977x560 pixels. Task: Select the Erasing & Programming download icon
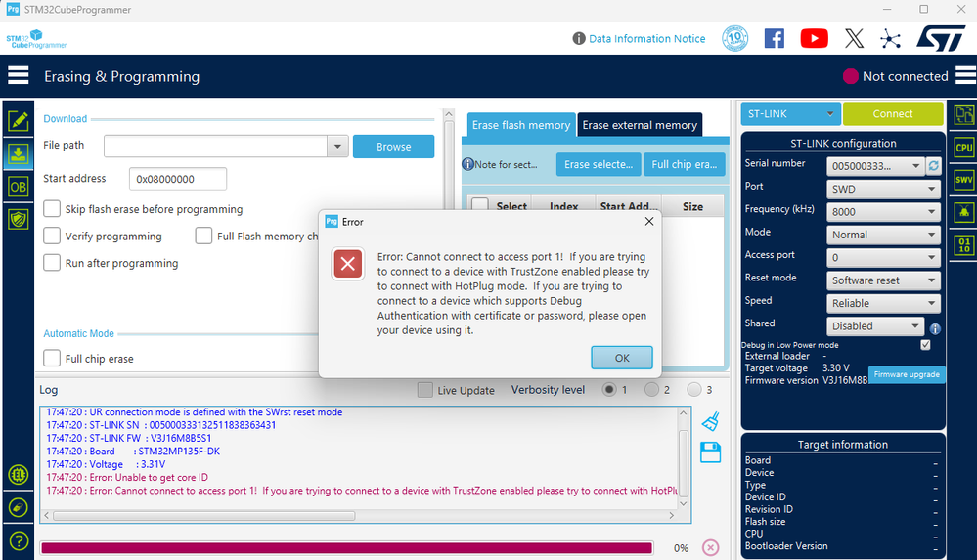point(18,153)
